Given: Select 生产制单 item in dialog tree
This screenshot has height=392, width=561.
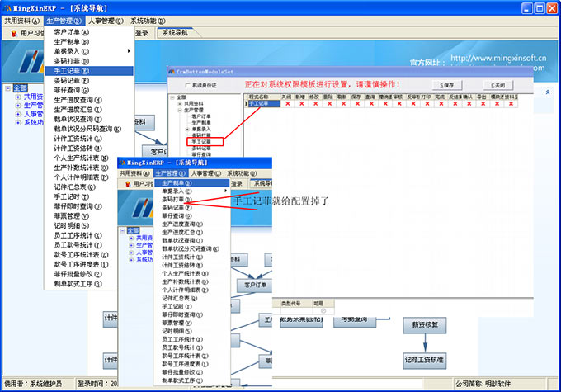Looking at the screenshot, I should tap(201, 122).
